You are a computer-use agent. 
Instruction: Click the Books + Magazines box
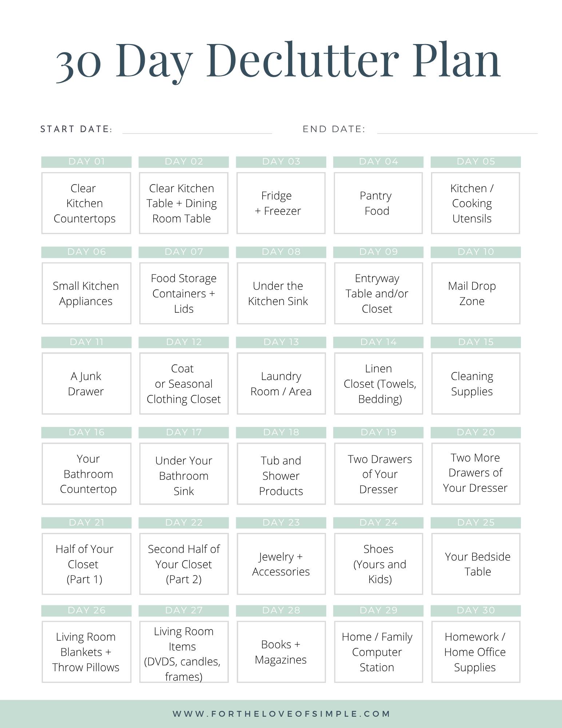(281, 652)
